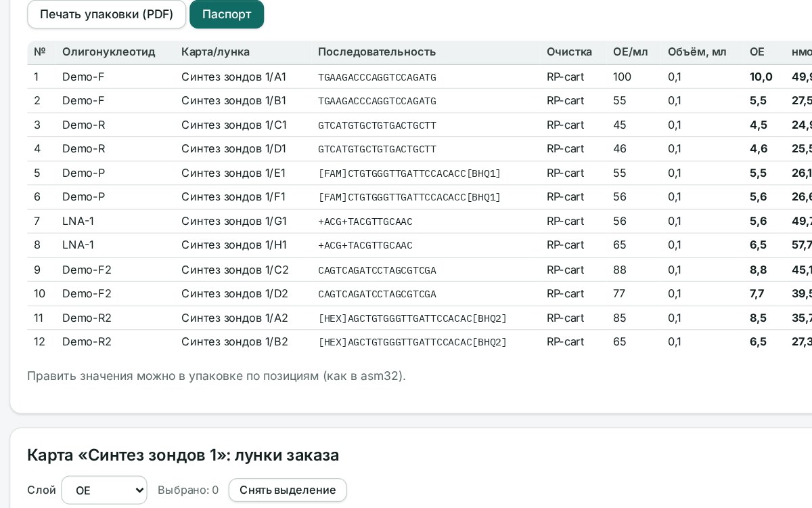Click the № column header
This screenshot has height=508, width=812.
(x=39, y=52)
